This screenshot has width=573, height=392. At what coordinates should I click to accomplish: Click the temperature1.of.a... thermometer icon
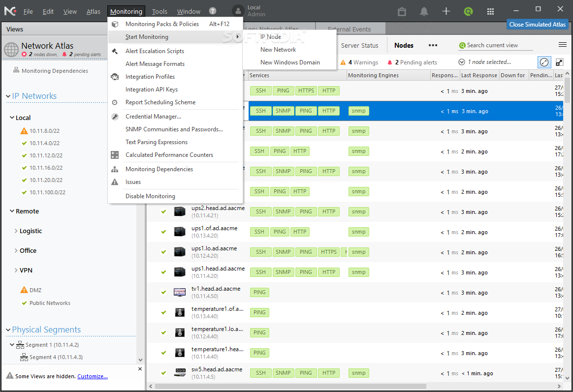(x=179, y=312)
